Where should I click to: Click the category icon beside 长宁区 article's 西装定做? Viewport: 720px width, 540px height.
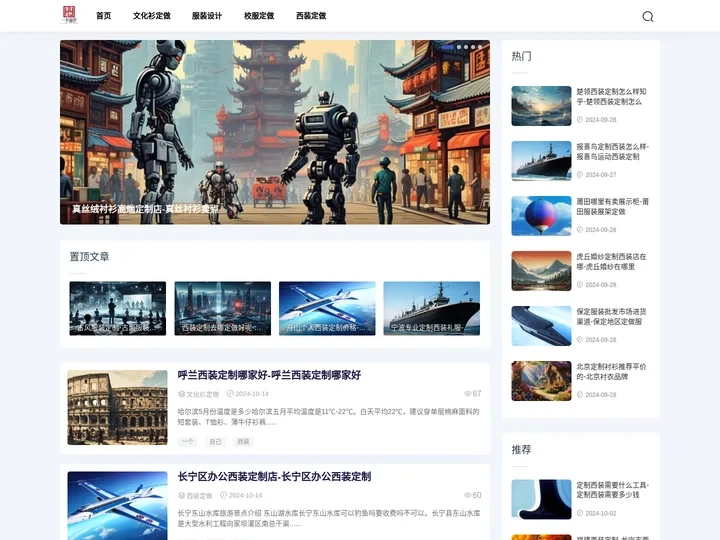pyautogui.click(x=181, y=495)
